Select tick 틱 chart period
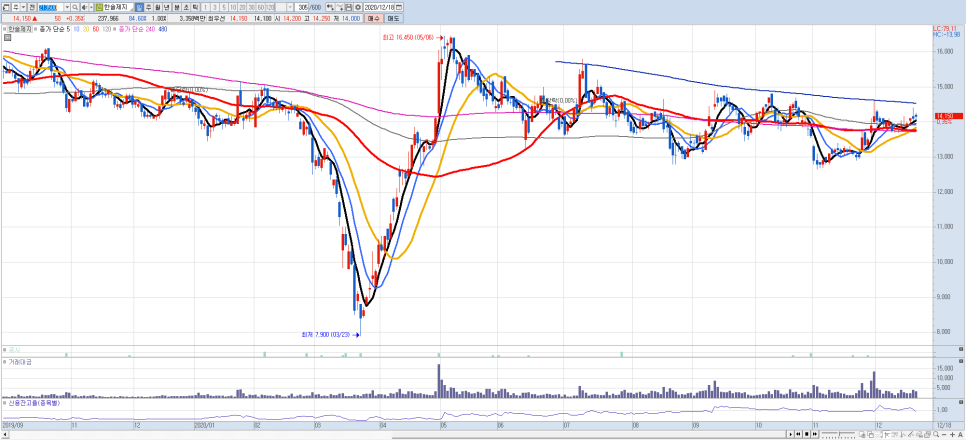966x440 pixels. [x=195, y=7]
